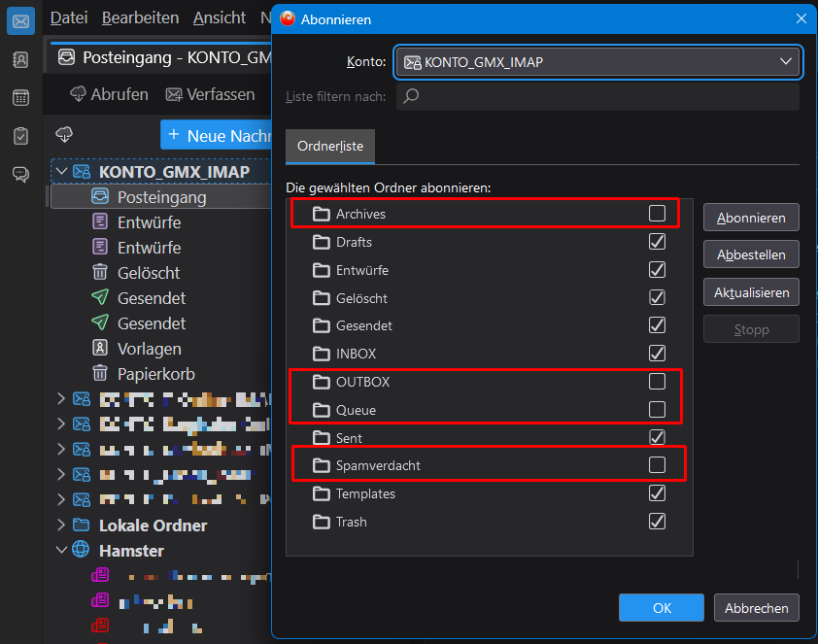Expand the Lokale Ordner folder

(x=62, y=525)
